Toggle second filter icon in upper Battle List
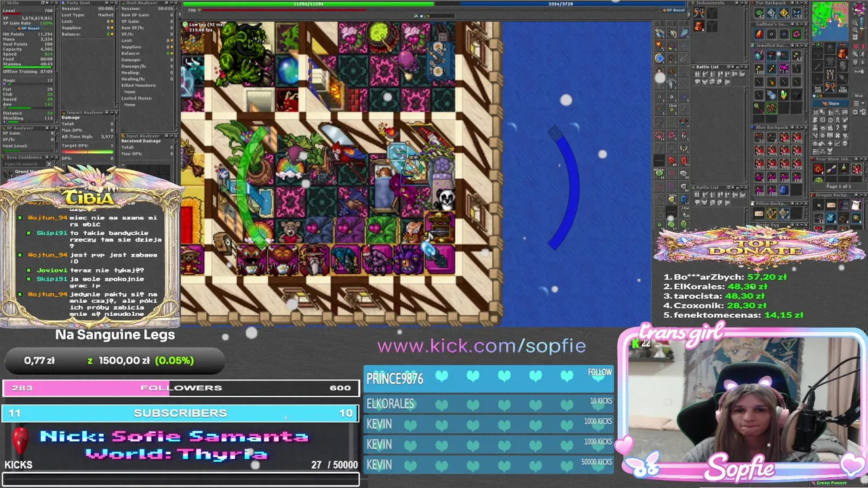This screenshot has width=868, height=488. coord(705,74)
